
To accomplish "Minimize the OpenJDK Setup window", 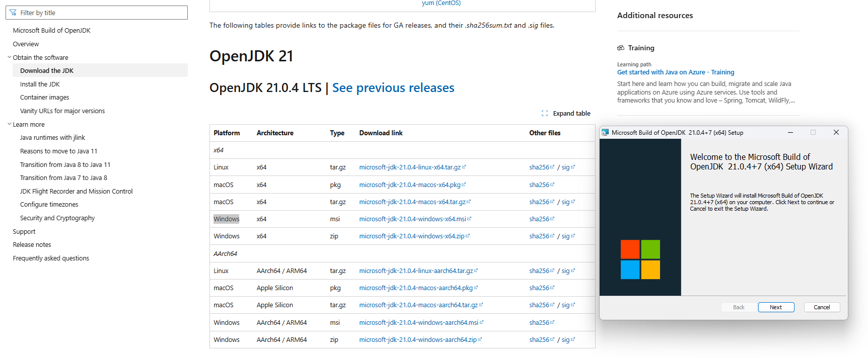I will tap(790, 133).
